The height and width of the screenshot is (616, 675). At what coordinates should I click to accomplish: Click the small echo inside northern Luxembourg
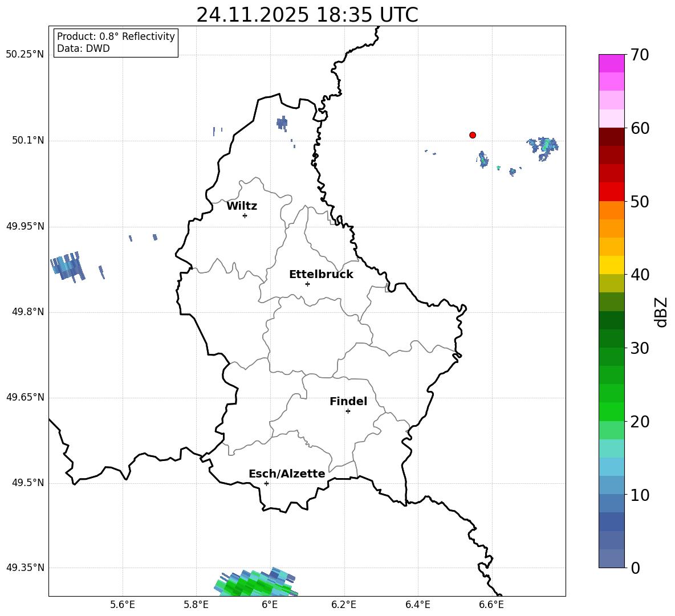pyautogui.click(x=282, y=123)
